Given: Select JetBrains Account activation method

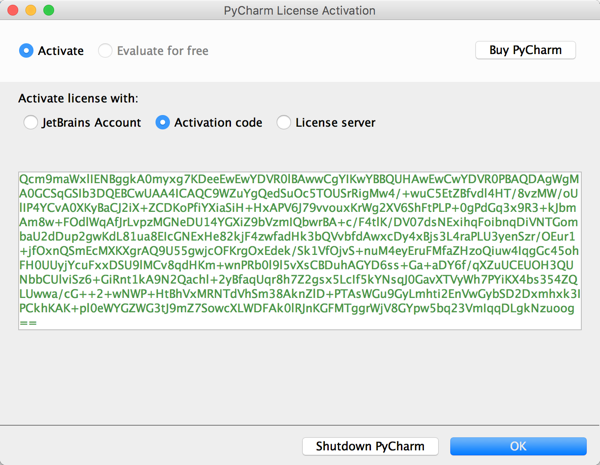Looking at the screenshot, I should pyautogui.click(x=31, y=123).
